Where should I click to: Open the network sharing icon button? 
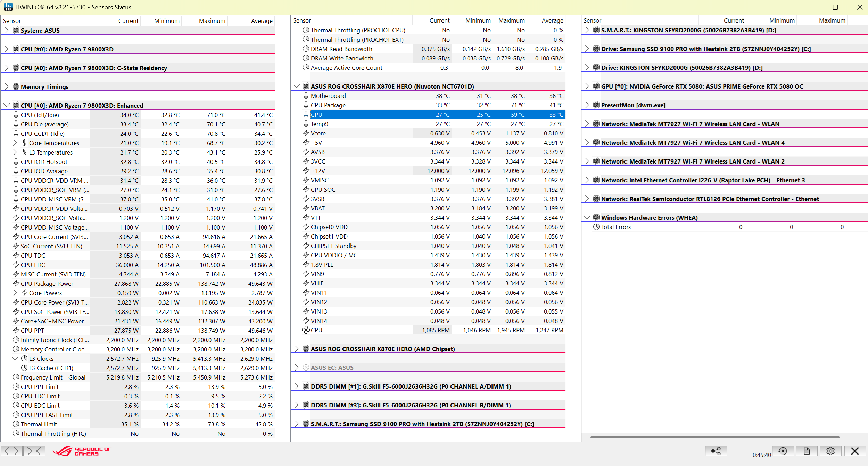click(x=716, y=451)
